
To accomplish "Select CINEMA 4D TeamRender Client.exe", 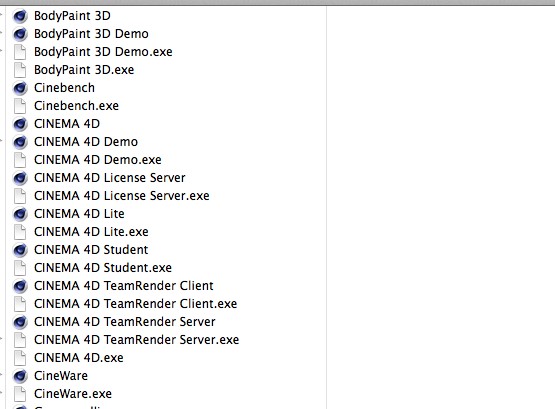I will 136,304.
